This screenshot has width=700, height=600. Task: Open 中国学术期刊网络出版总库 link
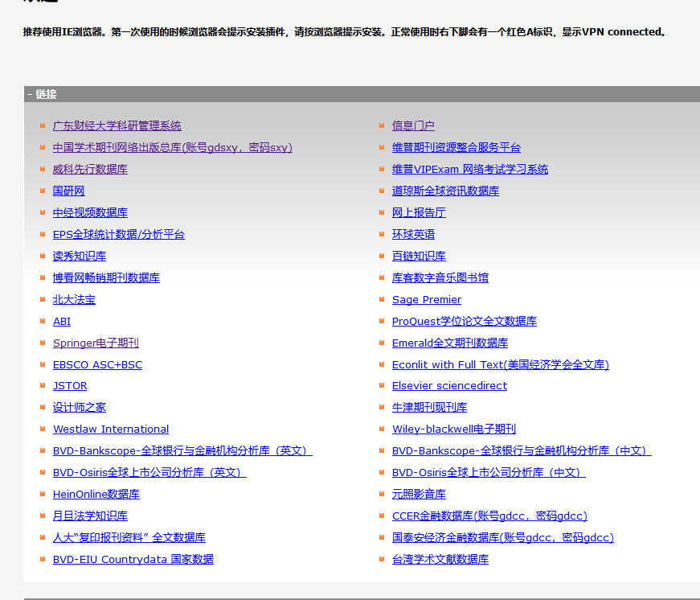pyautogui.click(x=172, y=147)
